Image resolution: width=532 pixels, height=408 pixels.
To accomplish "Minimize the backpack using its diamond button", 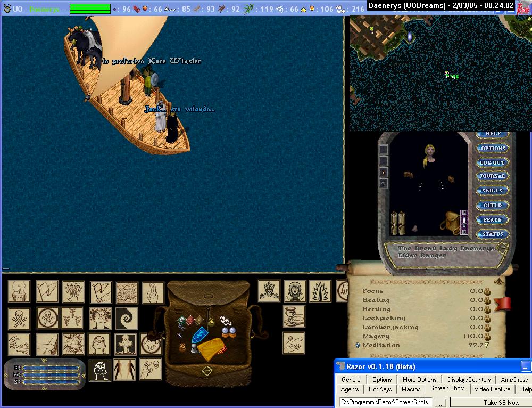I will (x=207, y=371).
